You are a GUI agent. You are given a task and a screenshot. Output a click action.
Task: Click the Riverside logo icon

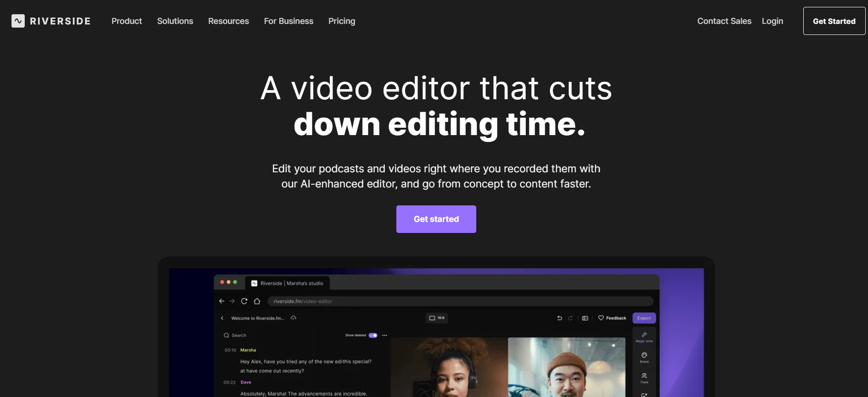coord(18,21)
